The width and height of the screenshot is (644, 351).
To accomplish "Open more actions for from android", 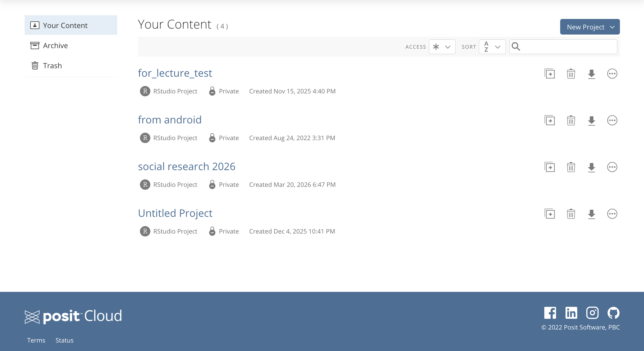I will pyautogui.click(x=612, y=121).
